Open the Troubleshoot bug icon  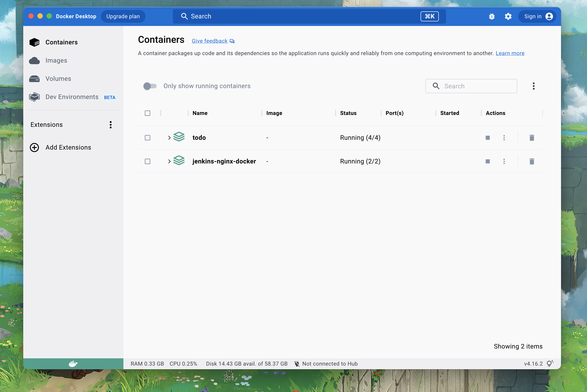(492, 16)
